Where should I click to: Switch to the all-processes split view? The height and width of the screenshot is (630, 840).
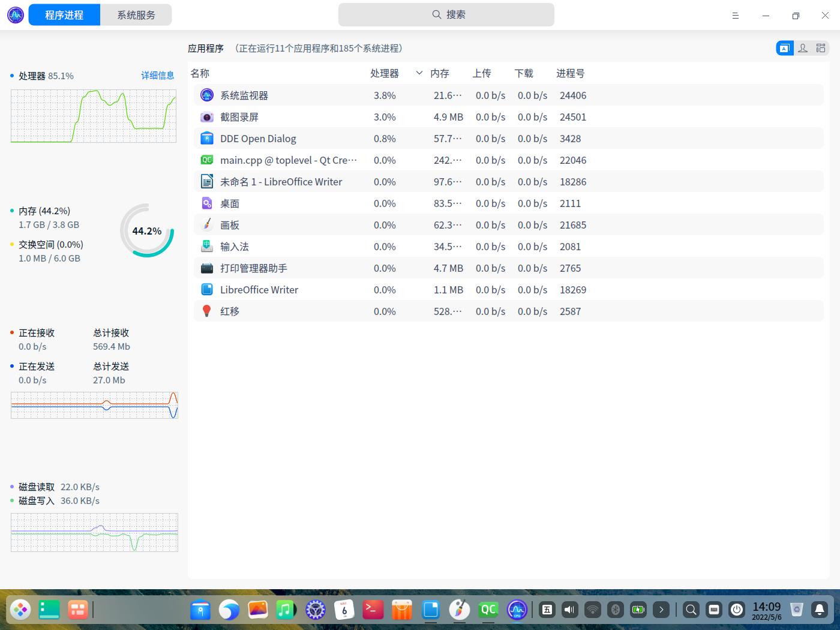tap(821, 48)
